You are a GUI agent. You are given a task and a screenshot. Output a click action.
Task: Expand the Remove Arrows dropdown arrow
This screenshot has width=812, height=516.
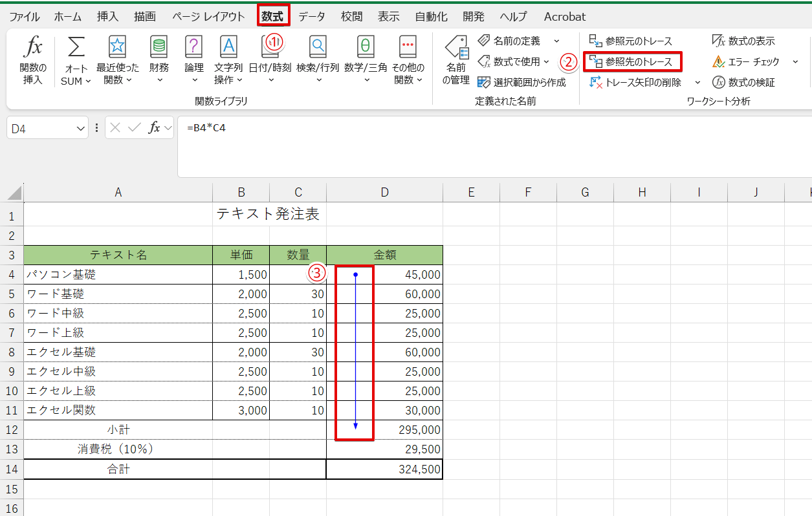[x=697, y=82]
